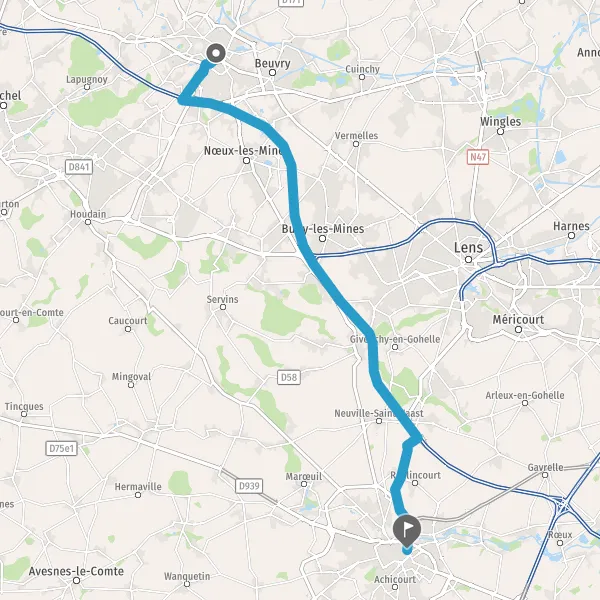This screenshot has width=600, height=600.
Task: Select the Servins village label
Action: 222,299
